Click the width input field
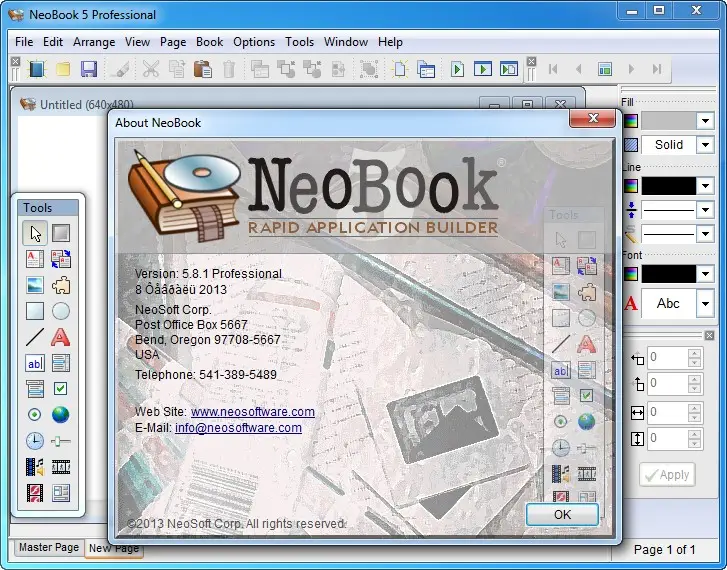 coord(668,412)
